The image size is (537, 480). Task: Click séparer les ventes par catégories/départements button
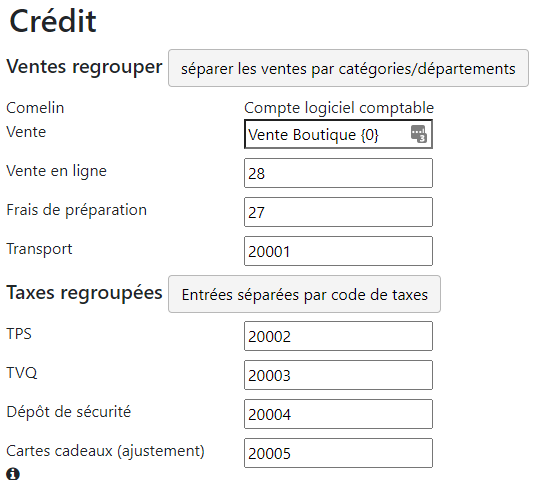(x=348, y=68)
